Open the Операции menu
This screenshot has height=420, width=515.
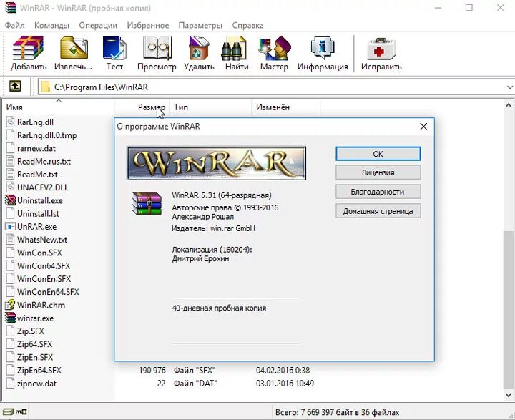(x=98, y=25)
